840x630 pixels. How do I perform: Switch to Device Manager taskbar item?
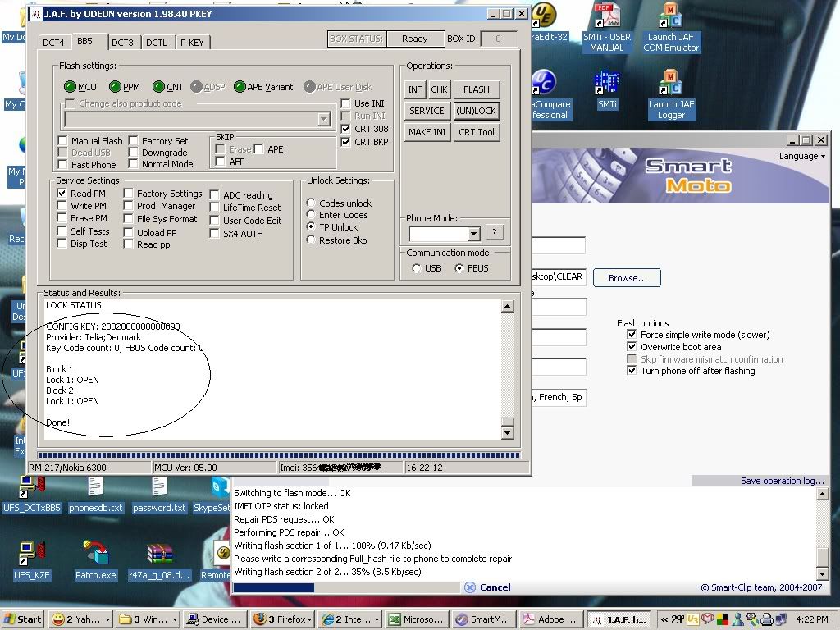tap(216, 619)
